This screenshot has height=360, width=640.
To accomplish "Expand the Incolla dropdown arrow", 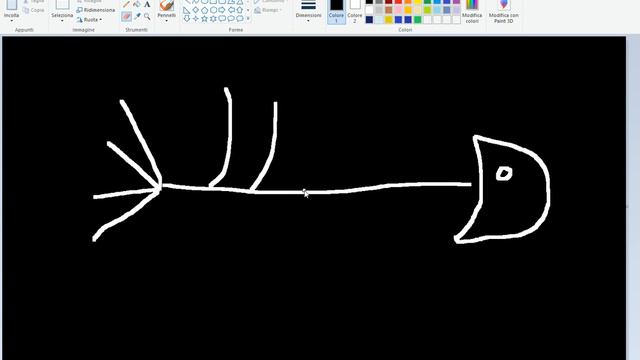I will 11,21.
